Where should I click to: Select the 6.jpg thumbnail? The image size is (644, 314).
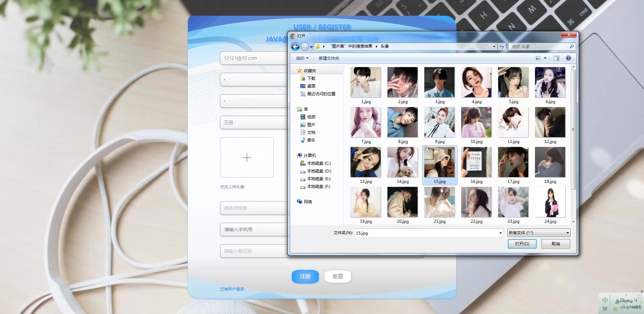click(x=550, y=82)
